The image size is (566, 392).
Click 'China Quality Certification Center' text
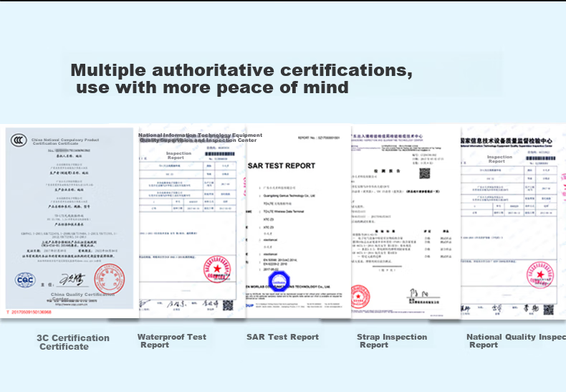pos(82,297)
